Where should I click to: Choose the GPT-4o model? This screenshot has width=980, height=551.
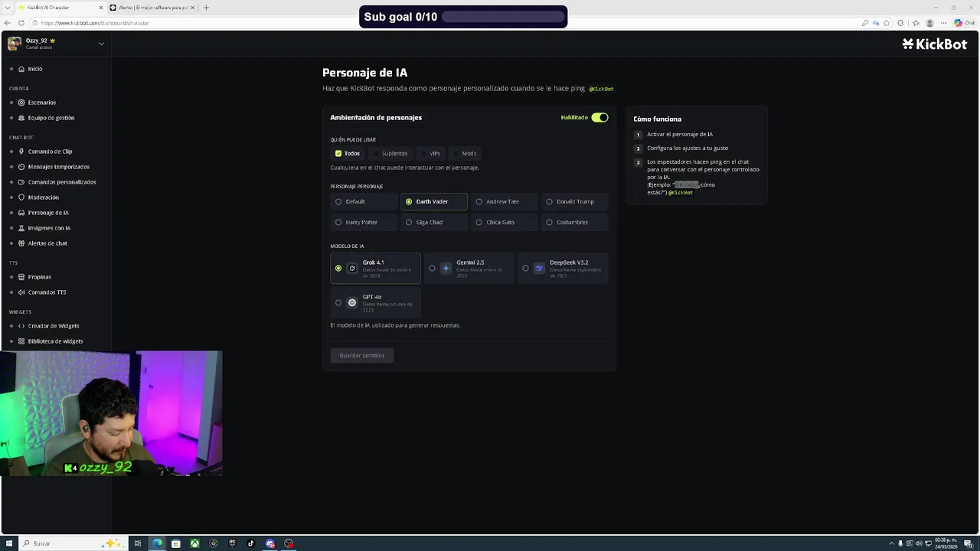(x=375, y=302)
